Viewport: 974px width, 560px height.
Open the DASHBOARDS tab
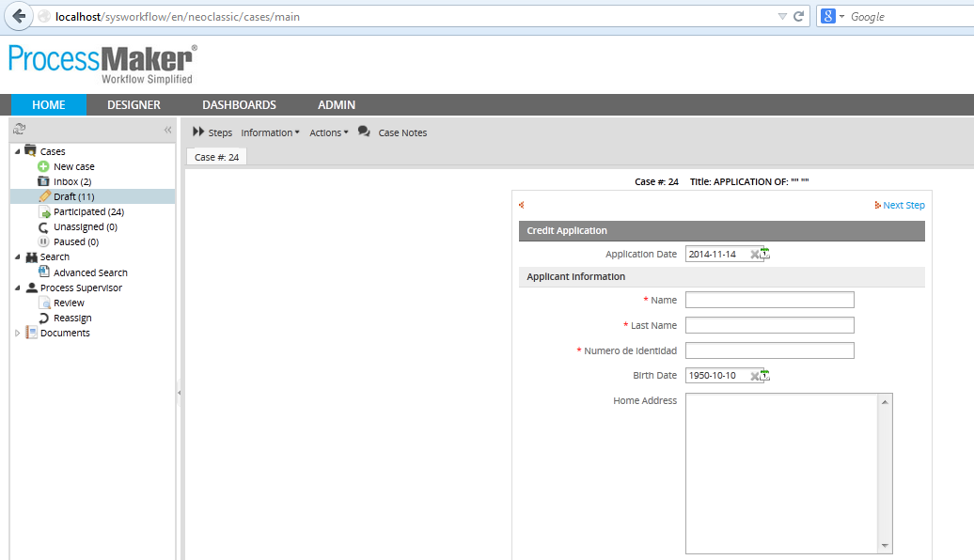[x=239, y=104]
